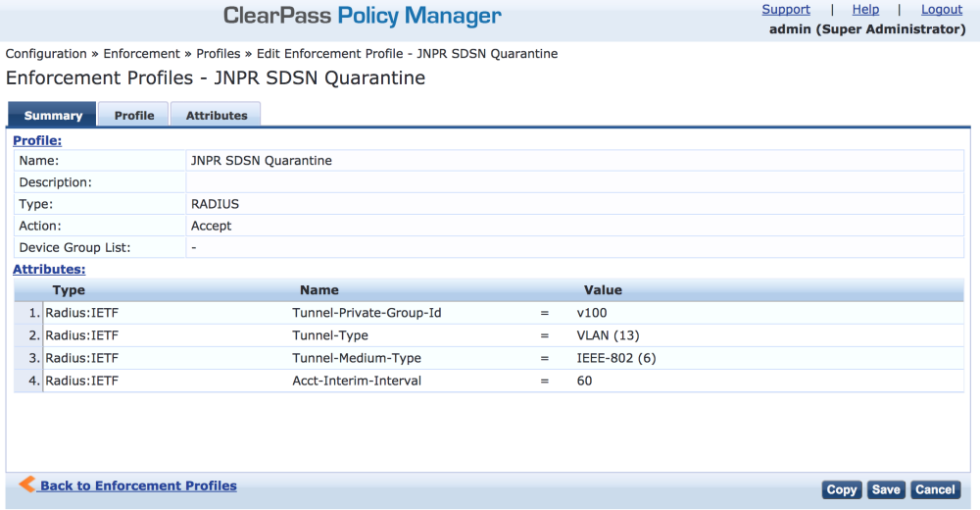This screenshot has width=980, height=510.
Task: Open the Support link
Action: (x=786, y=10)
